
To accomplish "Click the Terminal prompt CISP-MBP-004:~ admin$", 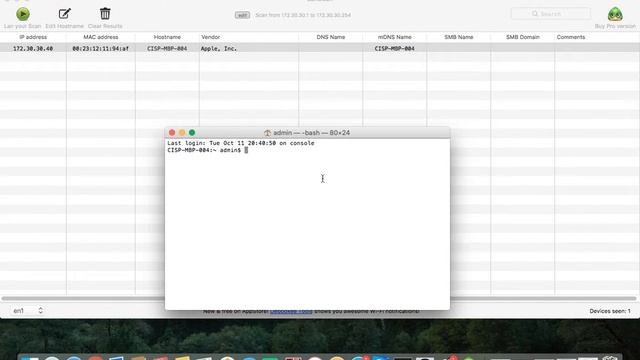I will (204, 150).
